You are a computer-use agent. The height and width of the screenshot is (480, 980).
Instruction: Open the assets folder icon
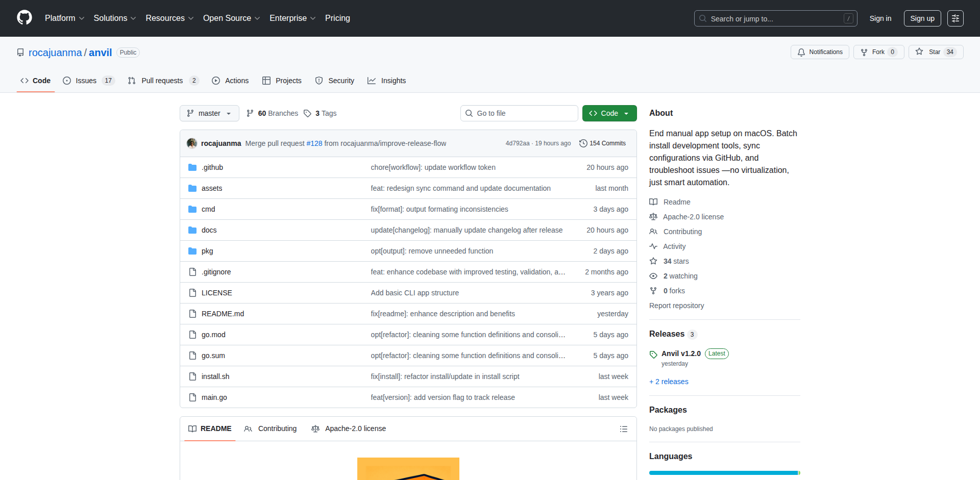(x=192, y=188)
